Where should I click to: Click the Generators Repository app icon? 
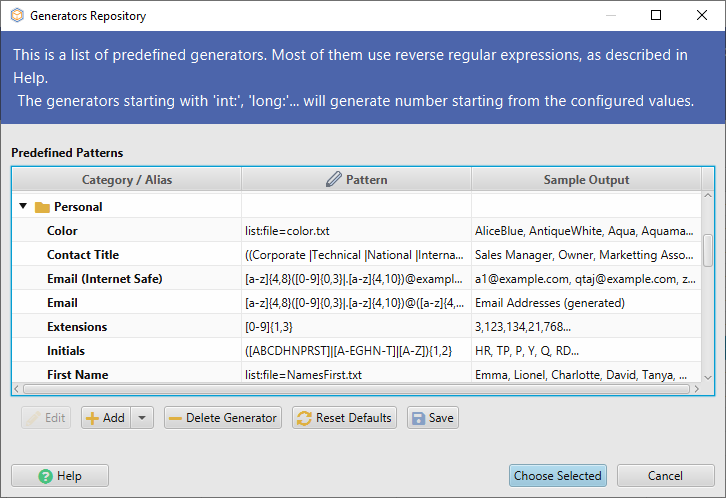pos(16,16)
